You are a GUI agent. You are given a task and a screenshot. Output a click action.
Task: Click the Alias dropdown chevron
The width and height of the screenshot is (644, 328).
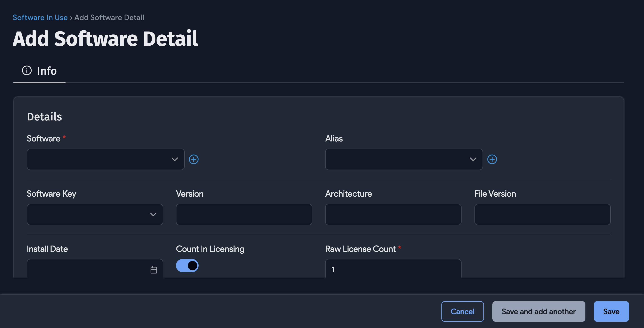tap(473, 159)
